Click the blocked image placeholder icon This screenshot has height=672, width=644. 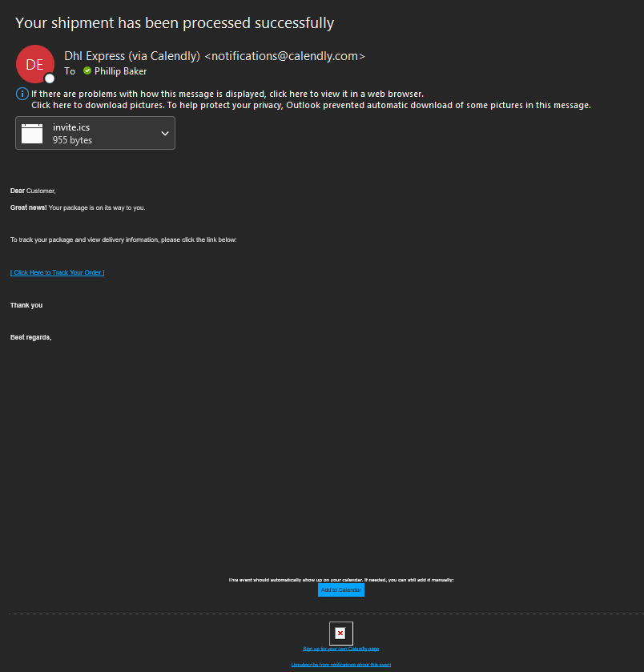click(x=341, y=634)
